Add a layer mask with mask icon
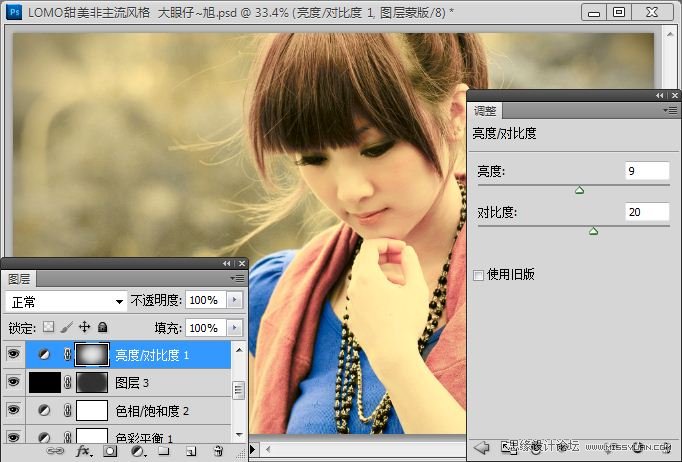The height and width of the screenshot is (462, 682). 110,451
